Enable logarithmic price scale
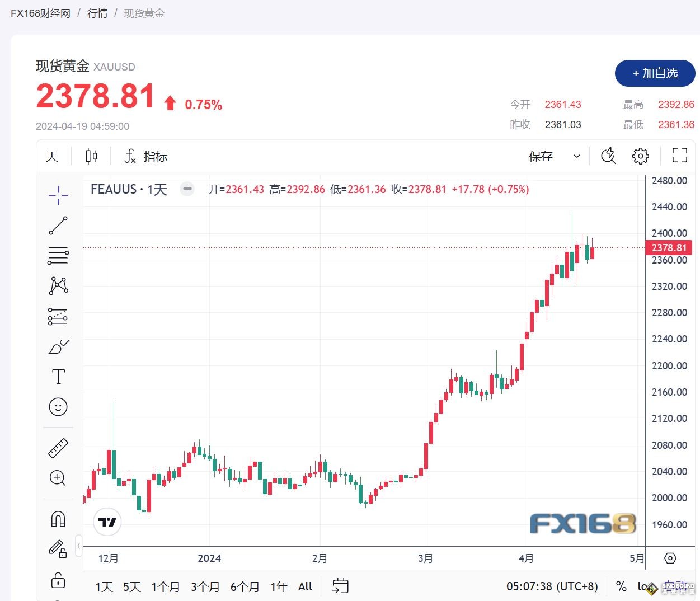This screenshot has width=700, height=601. click(643, 586)
